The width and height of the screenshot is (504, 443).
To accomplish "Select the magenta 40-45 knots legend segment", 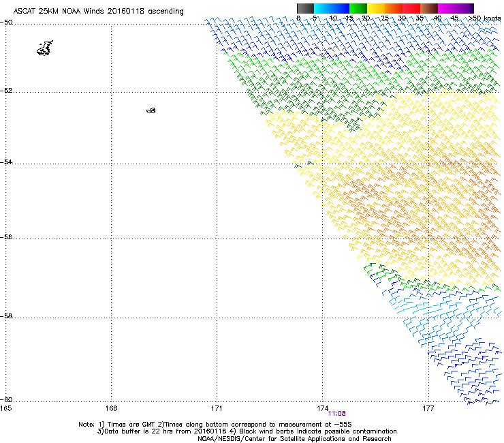I will (x=447, y=8).
